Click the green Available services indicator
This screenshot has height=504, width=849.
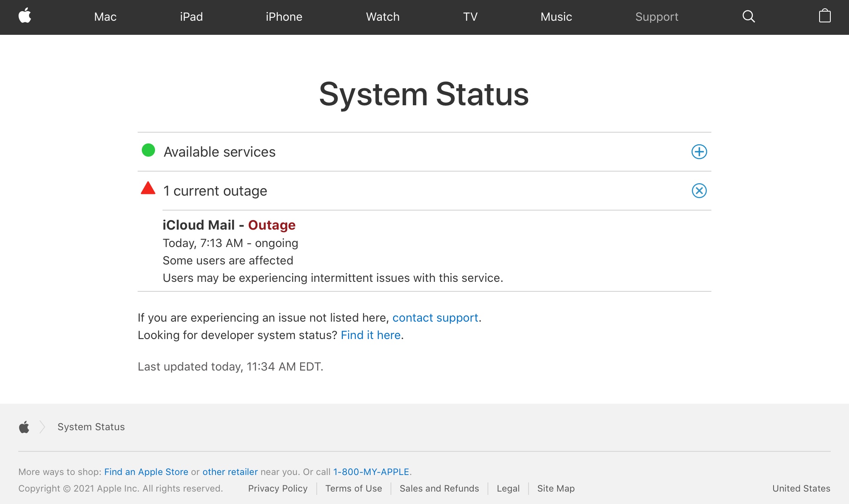[x=148, y=150]
